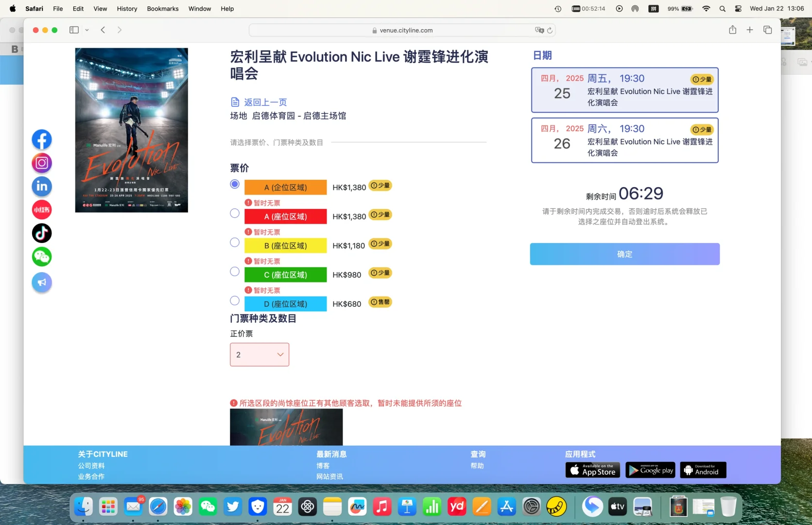Open Finder from the Dock

[83, 507]
